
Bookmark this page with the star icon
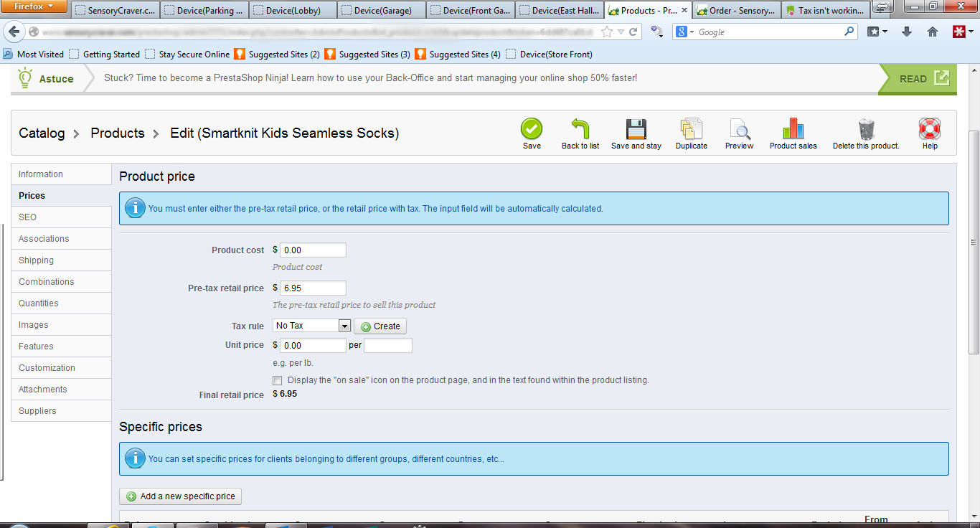(607, 32)
